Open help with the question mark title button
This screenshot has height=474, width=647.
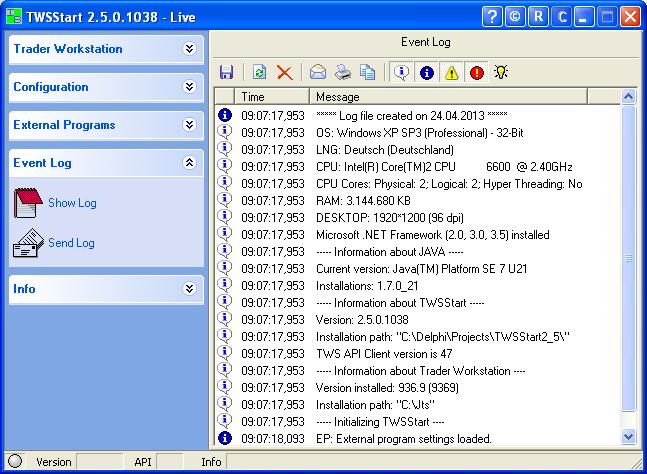(492, 17)
